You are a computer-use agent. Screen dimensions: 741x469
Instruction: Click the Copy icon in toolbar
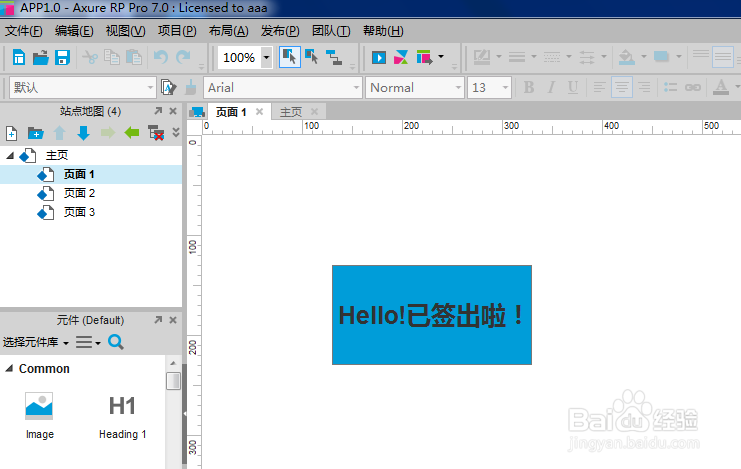point(112,58)
